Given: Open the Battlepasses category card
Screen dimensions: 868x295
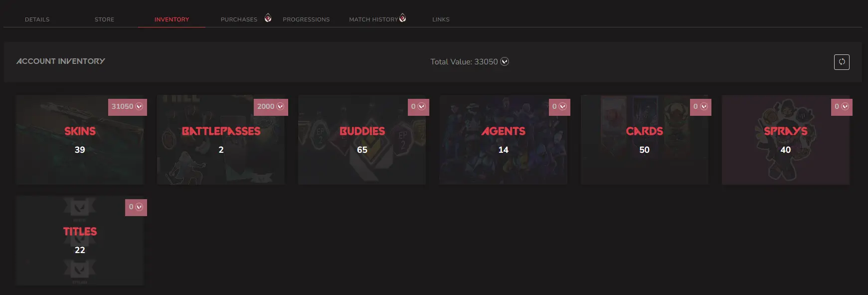Looking at the screenshot, I should pyautogui.click(x=221, y=140).
